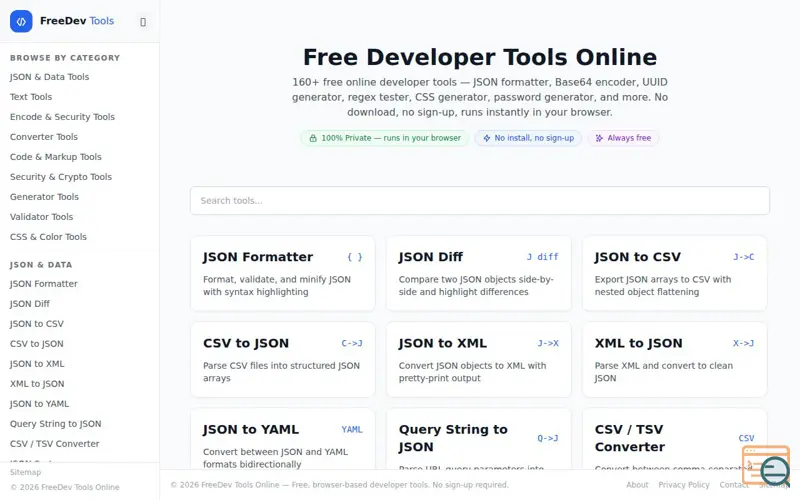Open the Query String to JSON card title
Viewport: 800px width, 500px height.
pos(453,438)
